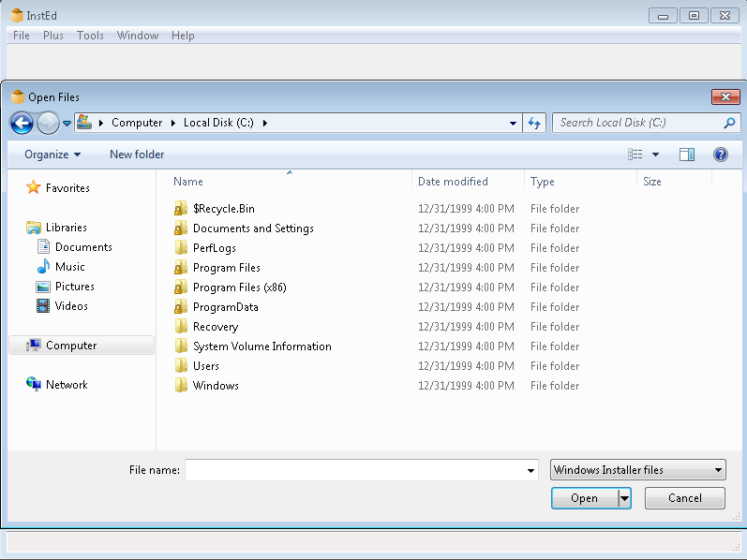The image size is (747, 560).
Task: Click the address bar computer icon
Action: tap(84, 123)
